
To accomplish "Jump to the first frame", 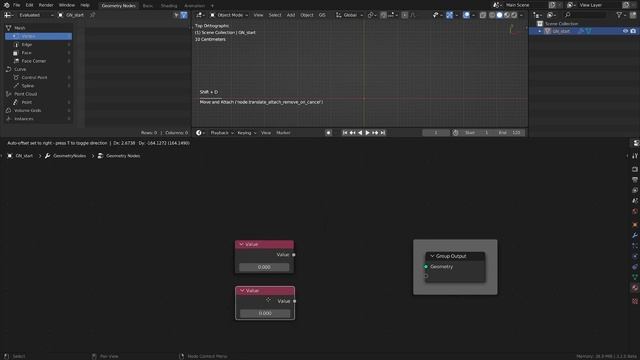I will (x=345, y=133).
